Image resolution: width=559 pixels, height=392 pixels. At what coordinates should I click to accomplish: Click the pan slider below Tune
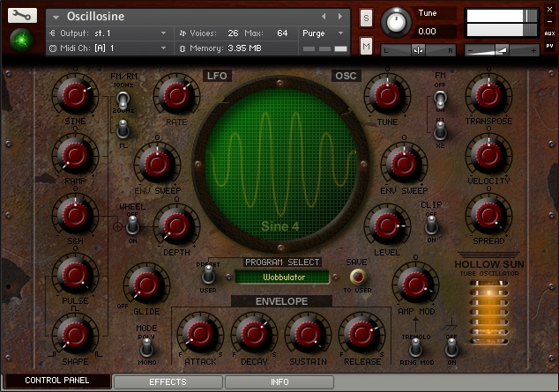(x=418, y=50)
